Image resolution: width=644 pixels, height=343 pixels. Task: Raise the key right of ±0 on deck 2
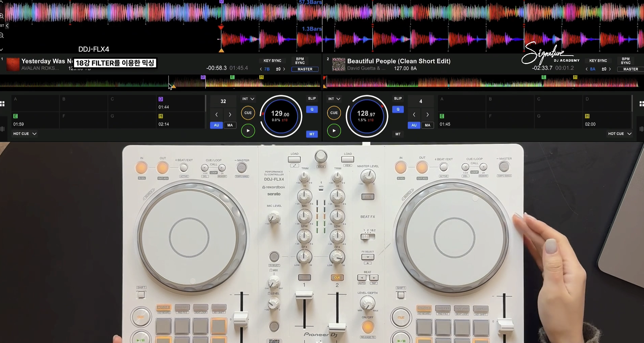[610, 69]
